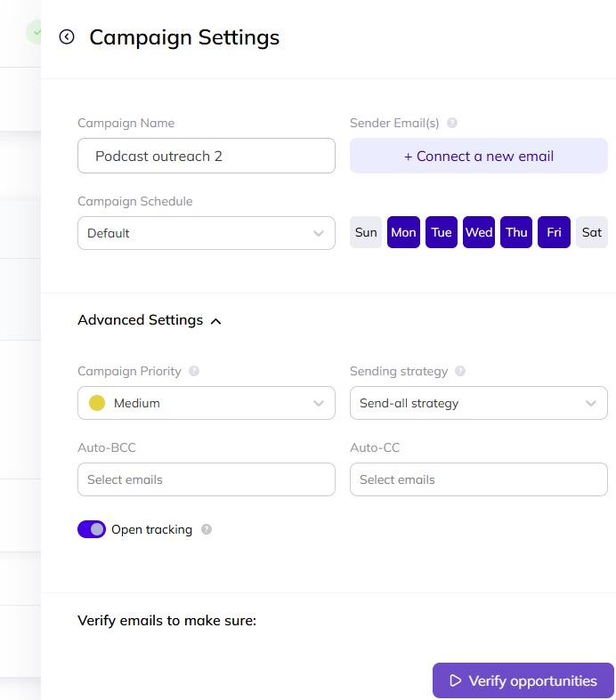Viewport: 616px width, 700px height.
Task: Open the Campaign Priority Medium dropdown
Action: pos(207,403)
